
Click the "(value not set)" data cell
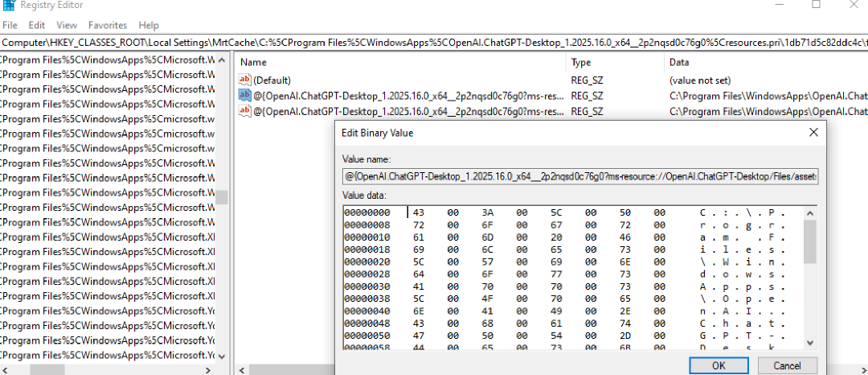700,80
